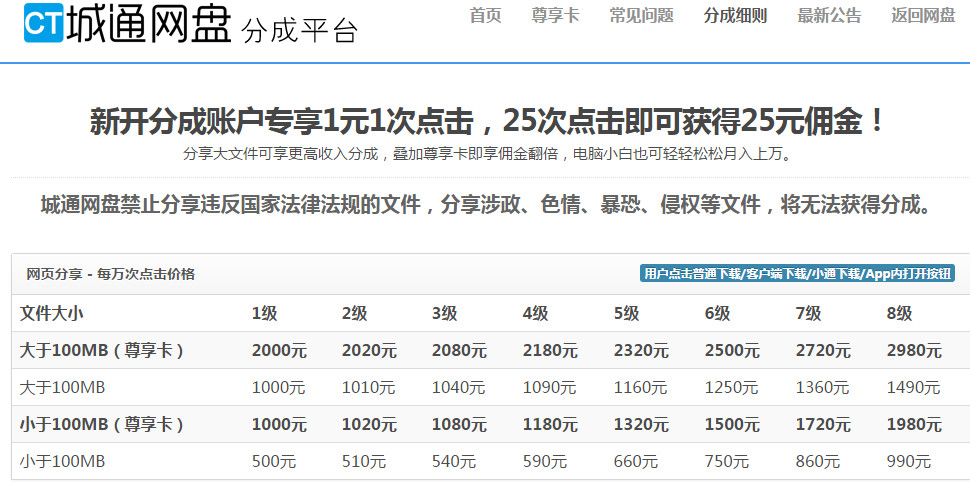The image size is (970, 485).
Task: Click the 1090元 cell
Action: 549,388
